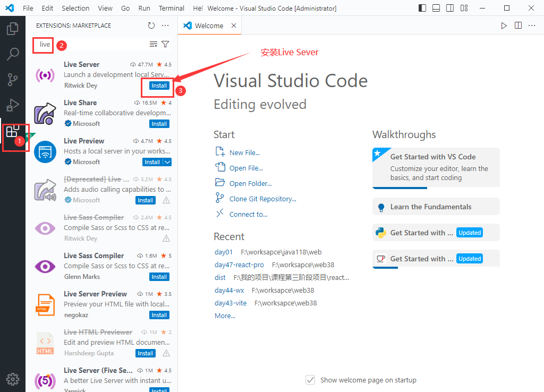Select the Live Server (Five Server) extension entry
544x392 pixels.
[x=101, y=379]
